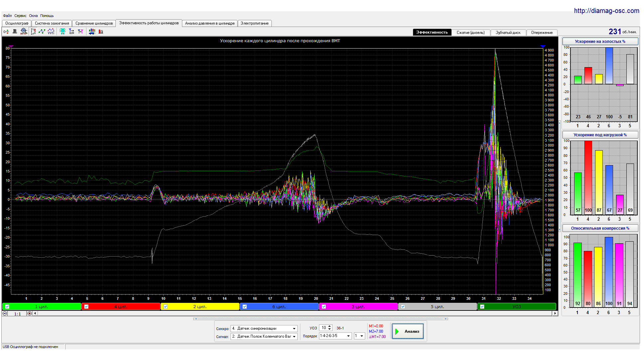The image size is (644, 351).
Task: Click the right scroll arrow under the graph
Action: point(555,313)
